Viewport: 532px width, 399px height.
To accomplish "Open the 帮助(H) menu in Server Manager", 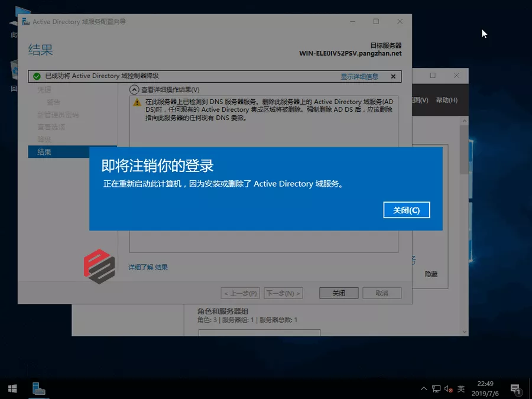I will [446, 100].
